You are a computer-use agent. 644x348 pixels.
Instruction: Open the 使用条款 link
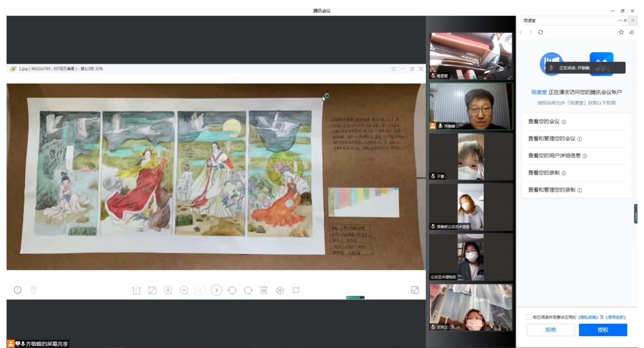coord(616,317)
